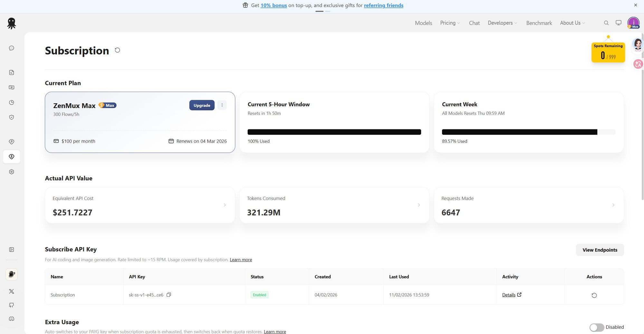Click the Upgrade button
644x334 pixels.
point(202,105)
